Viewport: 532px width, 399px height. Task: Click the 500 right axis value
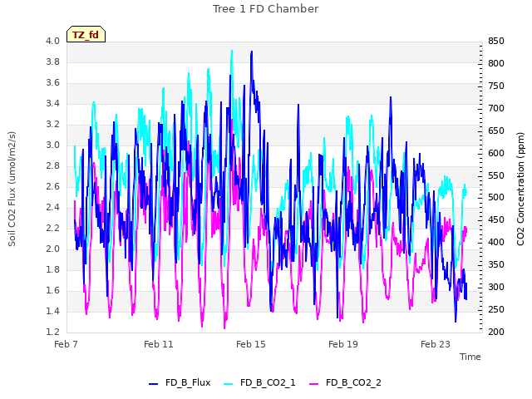(496, 198)
